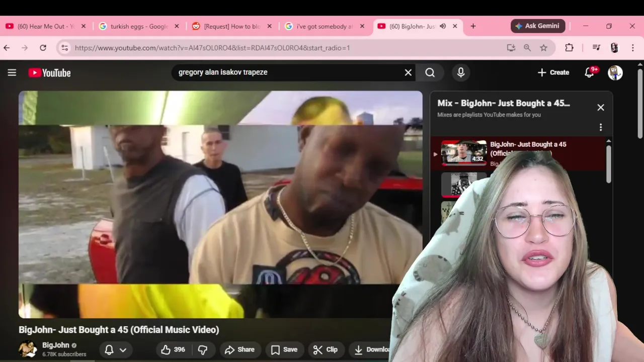
Task: Open a new browser tab
Action: tap(473, 26)
